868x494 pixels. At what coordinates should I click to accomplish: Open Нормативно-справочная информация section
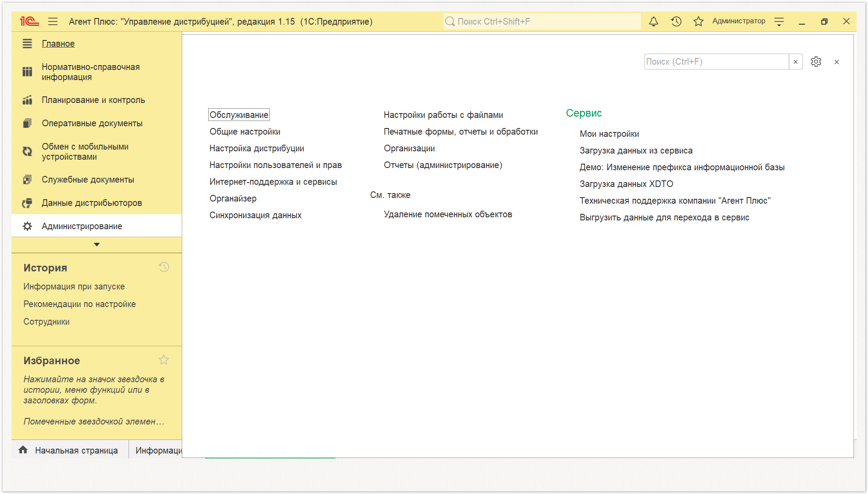(x=91, y=72)
